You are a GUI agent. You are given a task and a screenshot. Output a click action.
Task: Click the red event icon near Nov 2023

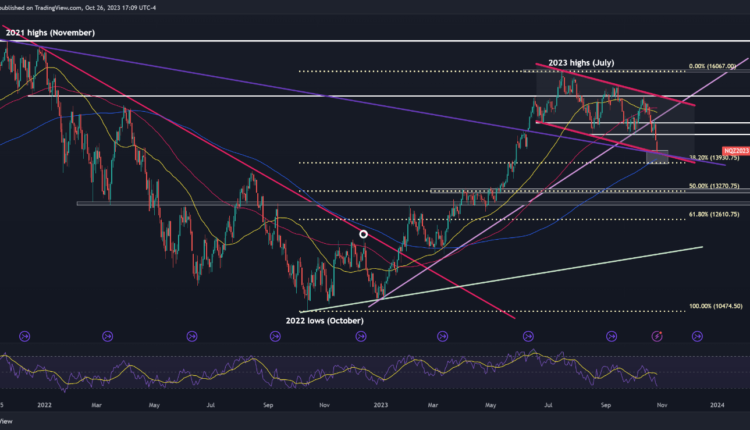(x=657, y=335)
